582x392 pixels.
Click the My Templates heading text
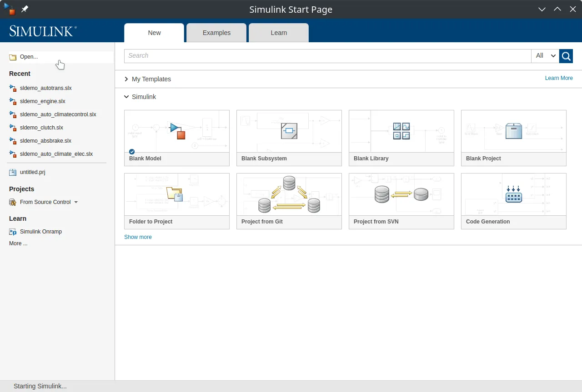pos(151,79)
